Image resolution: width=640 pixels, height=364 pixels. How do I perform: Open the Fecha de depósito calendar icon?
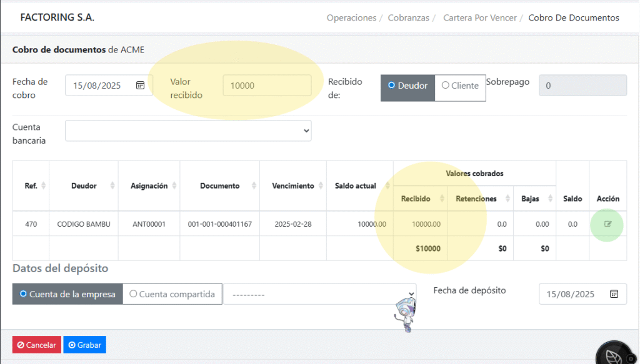614,294
